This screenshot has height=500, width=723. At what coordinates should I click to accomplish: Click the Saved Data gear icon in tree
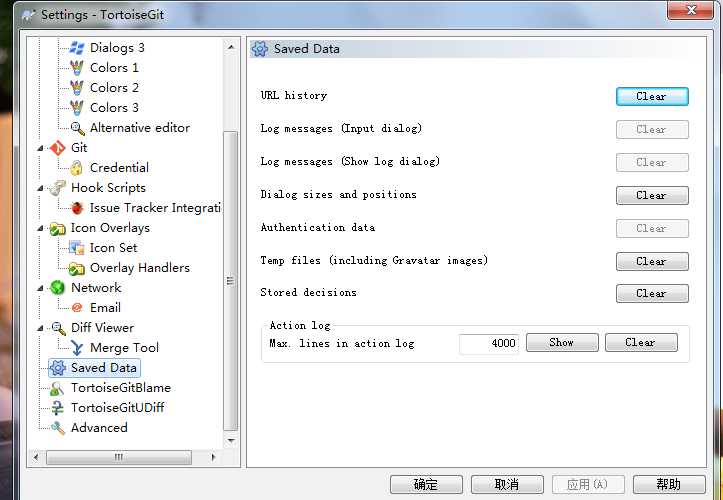58,368
